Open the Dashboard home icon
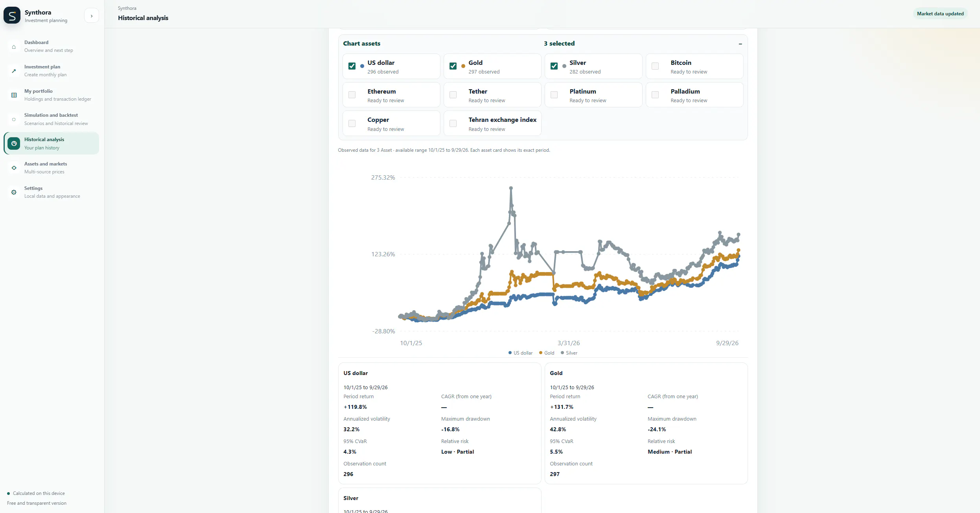980x513 pixels. point(14,47)
